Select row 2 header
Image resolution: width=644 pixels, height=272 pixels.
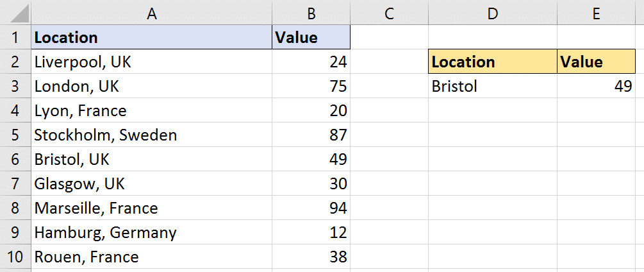[x=15, y=62]
